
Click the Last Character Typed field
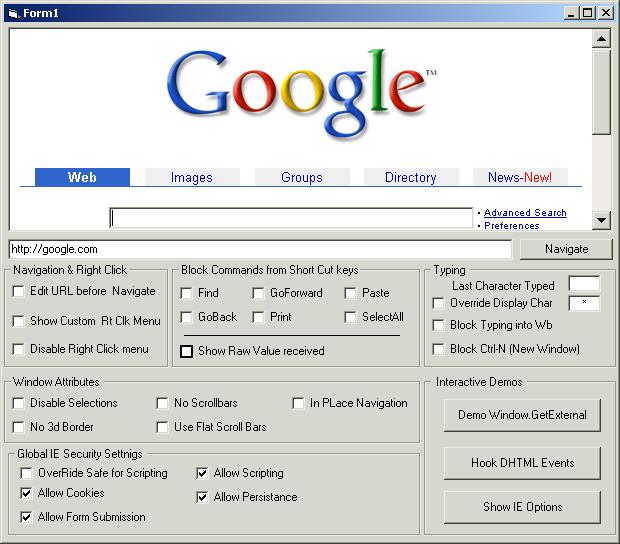(584, 283)
